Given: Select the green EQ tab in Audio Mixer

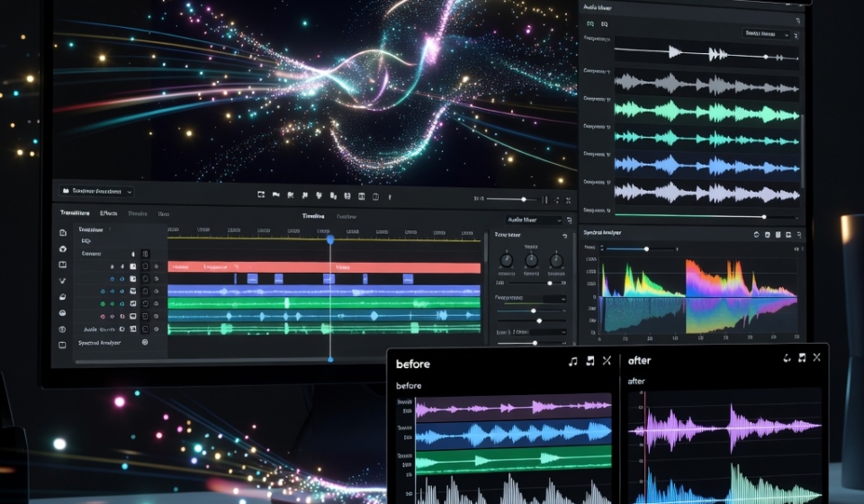Looking at the screenshot, I should coord(590,23).
